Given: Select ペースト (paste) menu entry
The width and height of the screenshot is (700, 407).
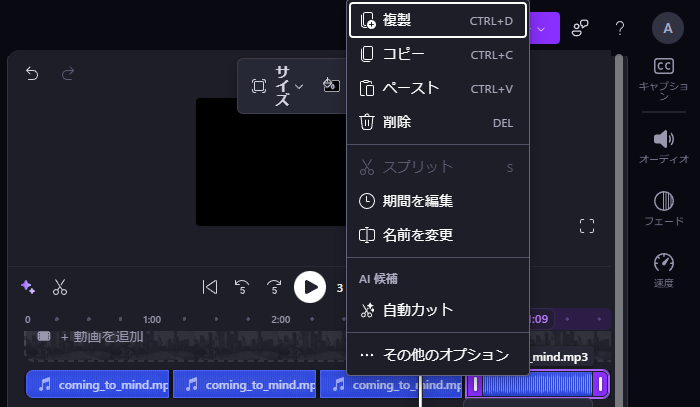Looking at the screenshot, I should tap(438, 88).
